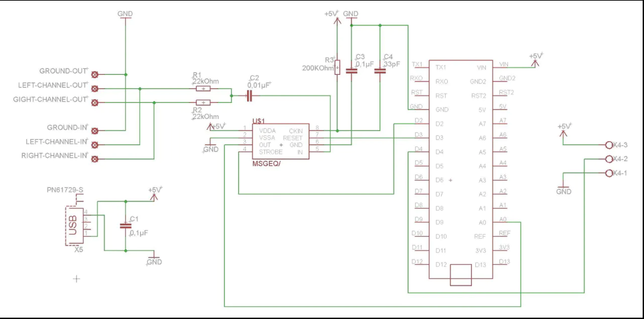Image resolution: width=644 pixels, height=319 pixels.
Task: Click the GROUND-OUT solder pad symbol
Action: [95, 75]
